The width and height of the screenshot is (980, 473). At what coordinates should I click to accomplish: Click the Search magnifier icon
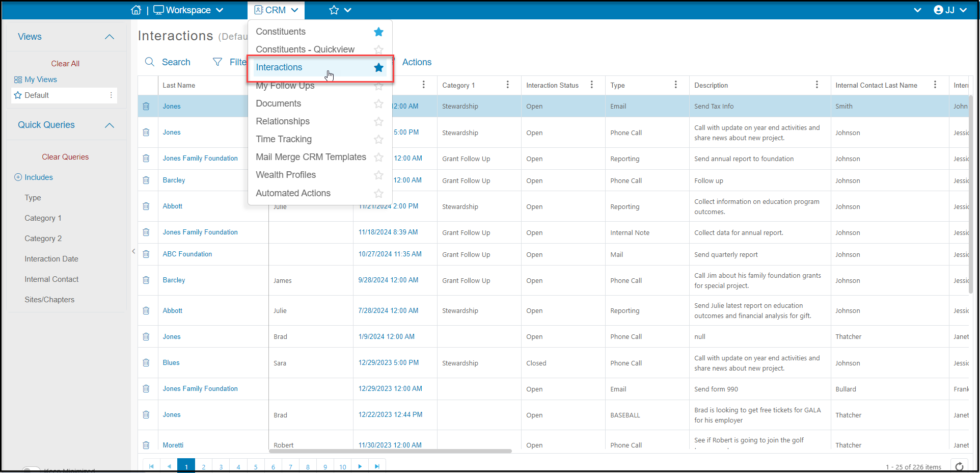tap(150, 62)
